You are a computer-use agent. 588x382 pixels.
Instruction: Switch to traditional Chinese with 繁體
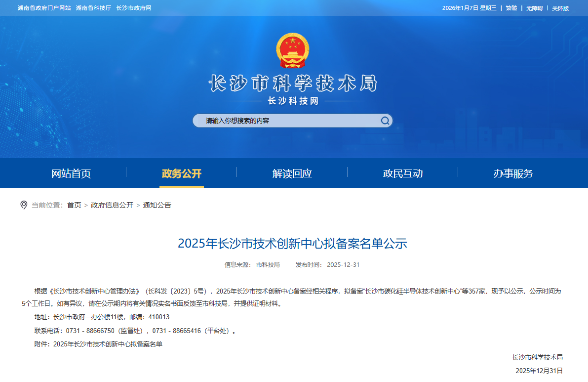pyautogui.click(x=511, y=8)
